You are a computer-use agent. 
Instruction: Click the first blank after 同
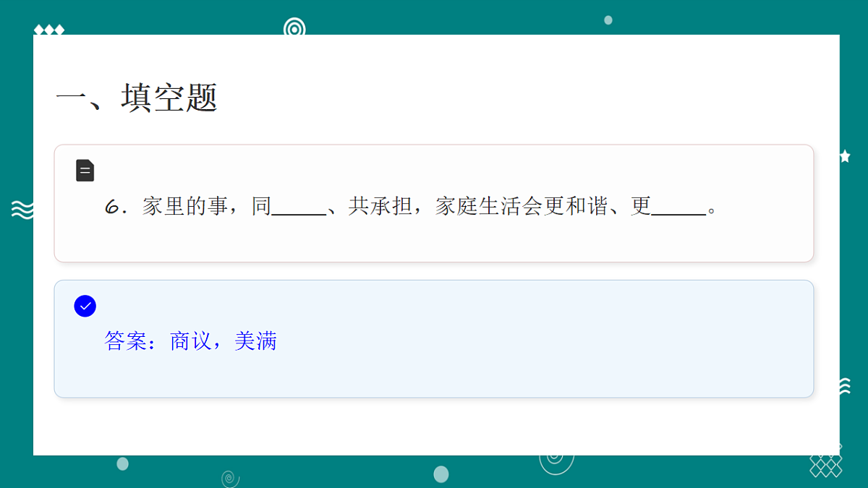(299, 208)
